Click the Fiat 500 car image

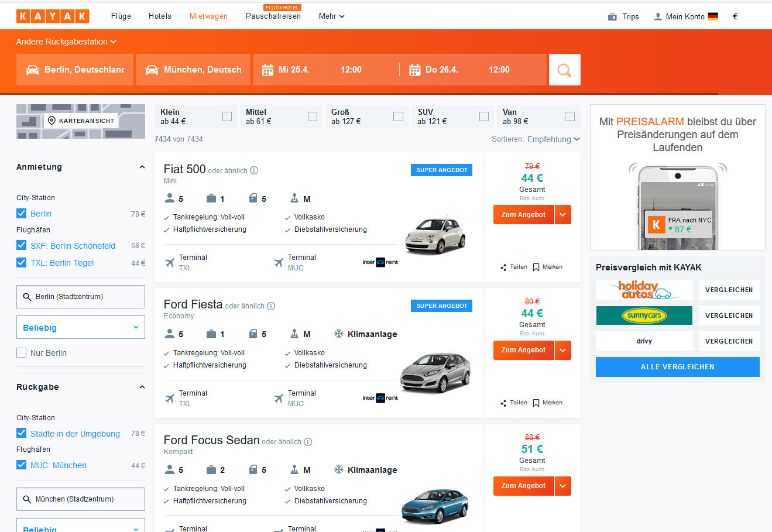[x=435, y=235]
